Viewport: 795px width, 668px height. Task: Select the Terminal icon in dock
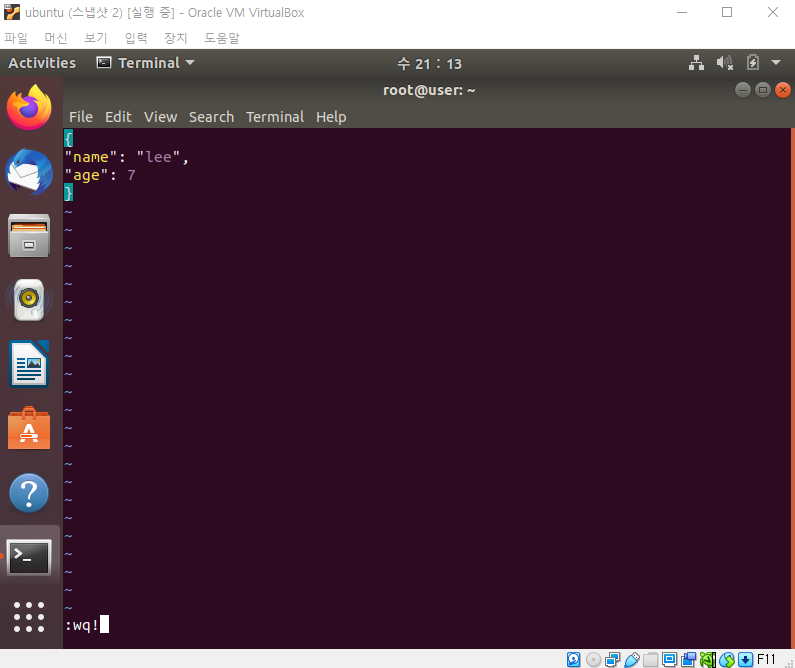[x=29, y=557]
